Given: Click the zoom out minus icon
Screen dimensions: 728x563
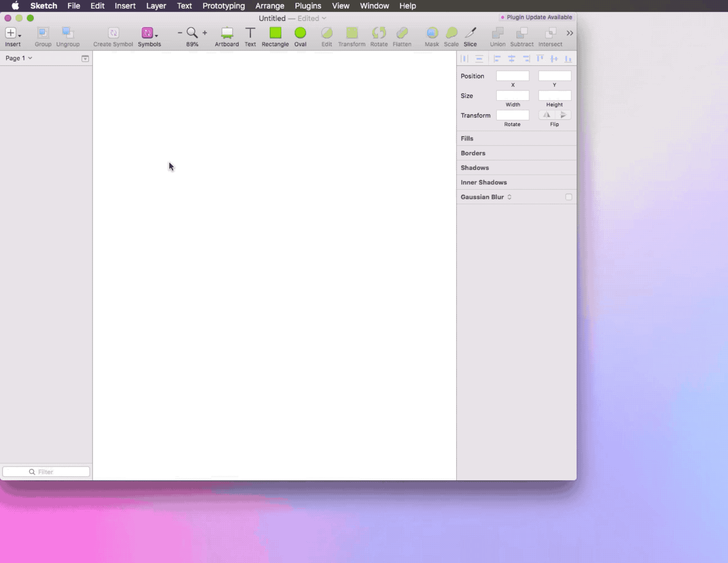Looking at the screenshot, I should 180,33.
